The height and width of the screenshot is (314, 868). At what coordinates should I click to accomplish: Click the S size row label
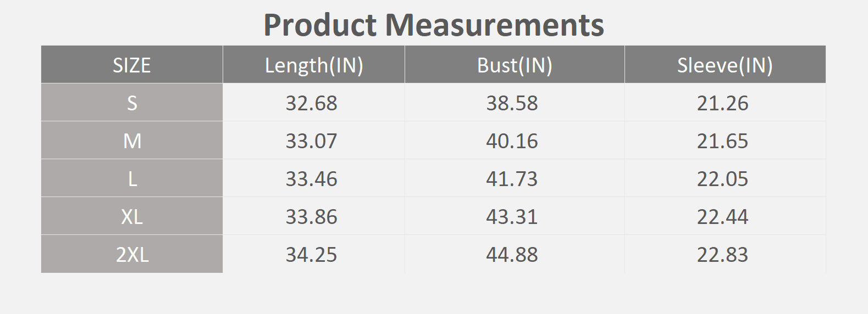[132, 103]
